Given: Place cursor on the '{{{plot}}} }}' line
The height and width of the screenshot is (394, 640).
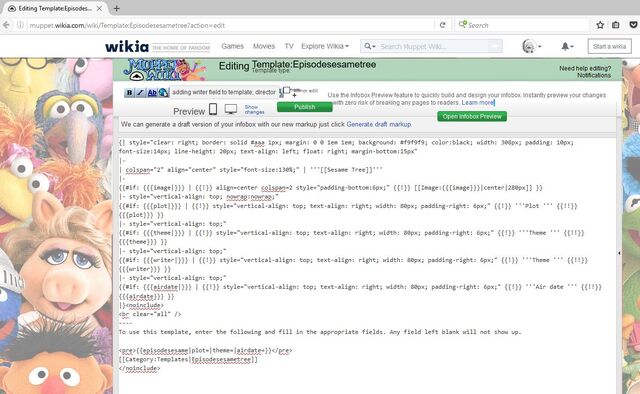Looking at the screenshot, I should coord(141,215).
